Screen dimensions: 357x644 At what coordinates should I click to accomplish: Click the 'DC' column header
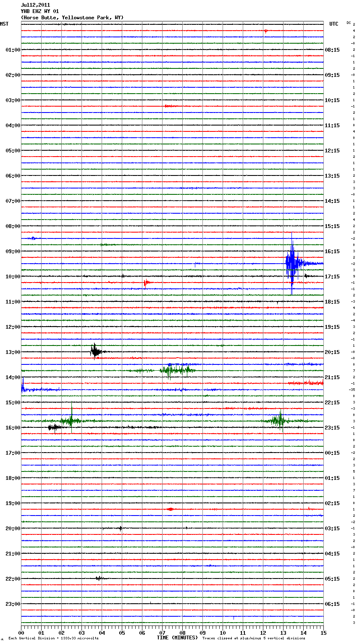click(349, 23)
